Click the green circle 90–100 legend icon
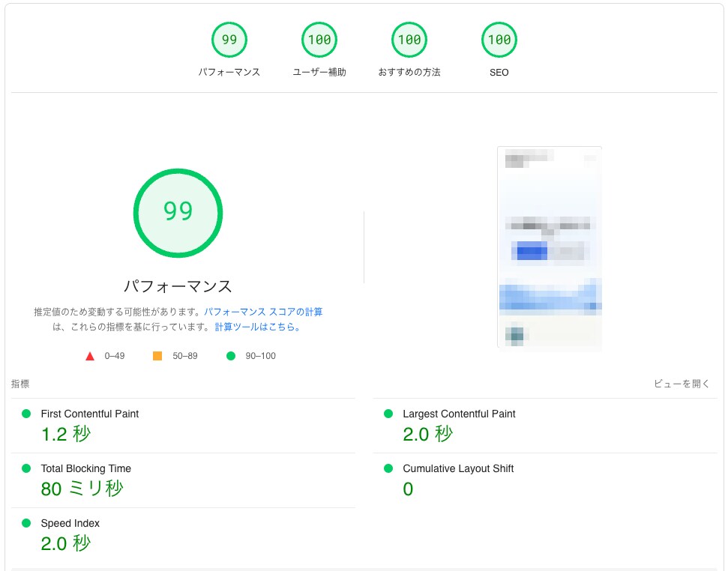The width and height of the screenshot is (728, 571). pyautogui.click(x=231, y=356)
